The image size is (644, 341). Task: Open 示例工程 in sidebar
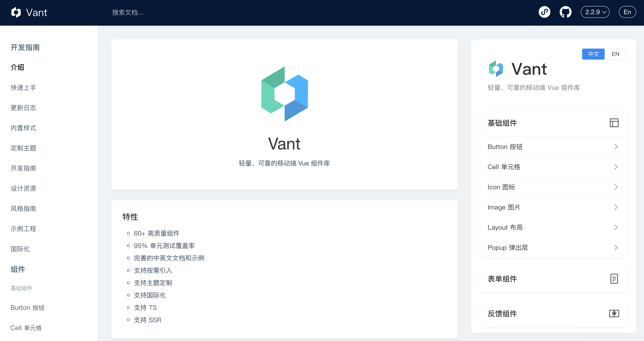(23, 229)
